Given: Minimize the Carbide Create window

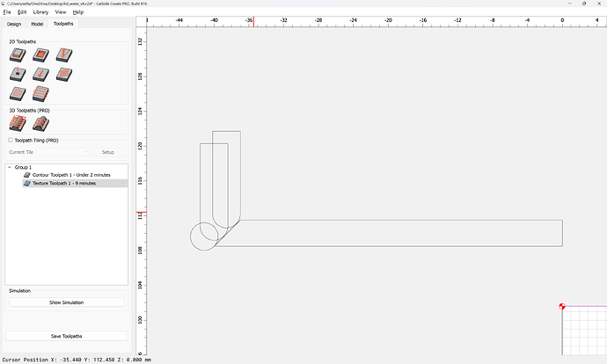Looking at the screenshot, I should coord(570,4).
